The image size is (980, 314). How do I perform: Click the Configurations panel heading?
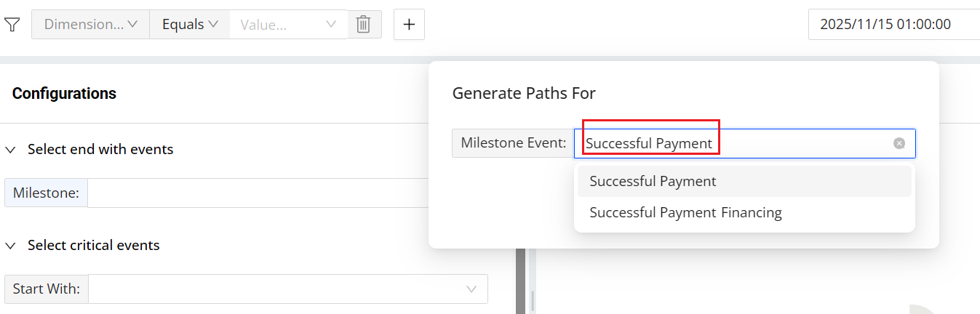coord(64,94)
